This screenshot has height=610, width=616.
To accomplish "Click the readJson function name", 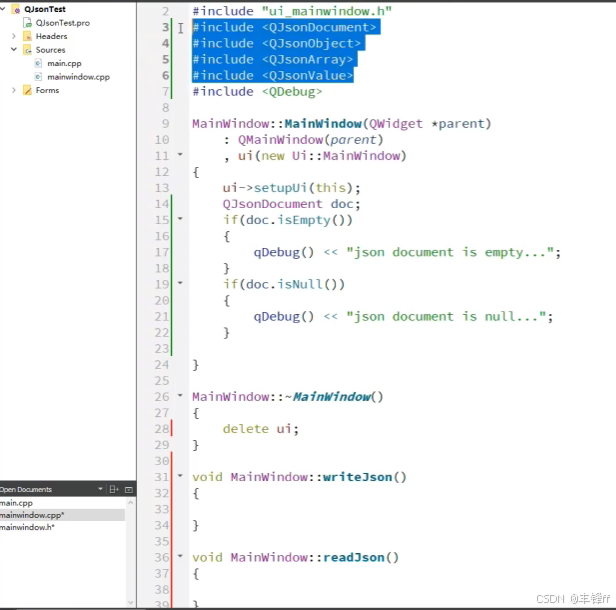I will tap(354, 557).
